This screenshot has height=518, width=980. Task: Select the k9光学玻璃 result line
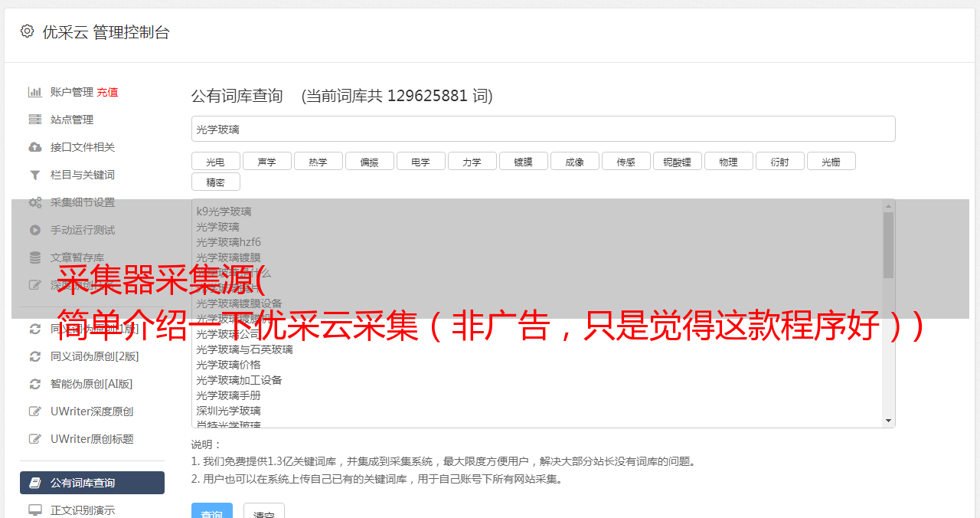click(x=224, y=211)
